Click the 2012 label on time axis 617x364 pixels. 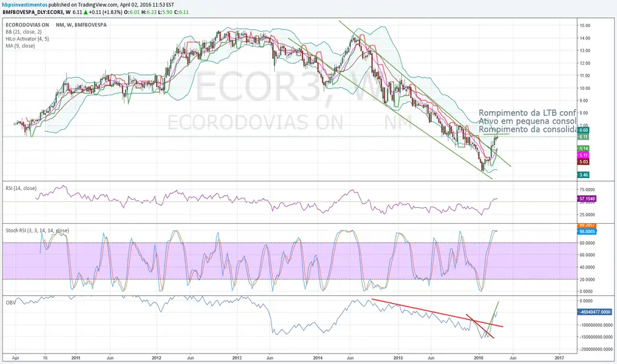pyautogui.click(x=157, y=358)
